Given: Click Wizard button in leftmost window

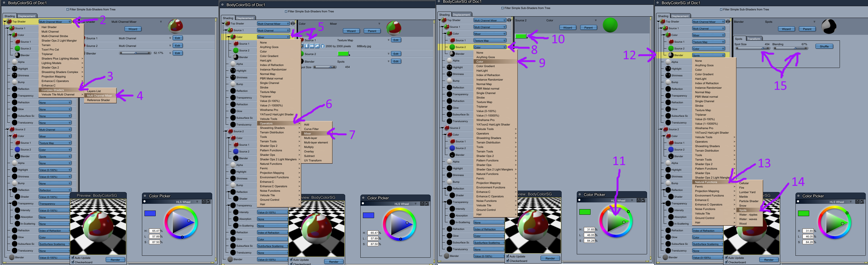Looking at the screenshot, I should click(x=133, y=29).
